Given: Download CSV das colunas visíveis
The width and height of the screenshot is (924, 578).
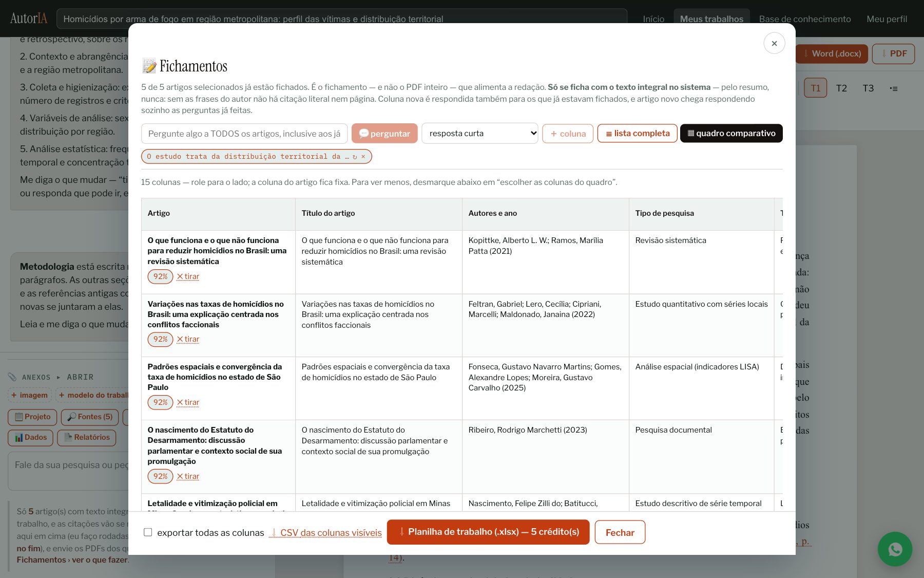Looking at the screenshot, I should pos(325,533).
